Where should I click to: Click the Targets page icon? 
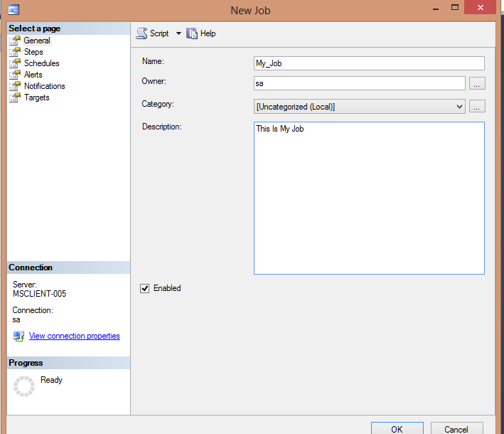click(15, 97)
